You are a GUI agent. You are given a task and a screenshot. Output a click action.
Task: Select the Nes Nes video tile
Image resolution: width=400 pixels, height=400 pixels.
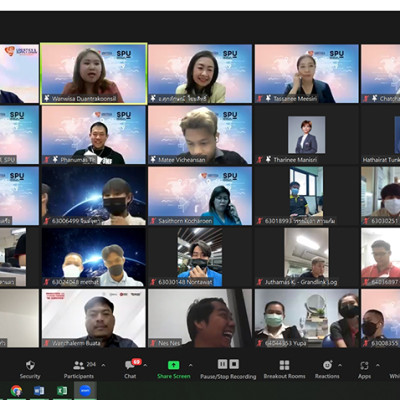200,318
